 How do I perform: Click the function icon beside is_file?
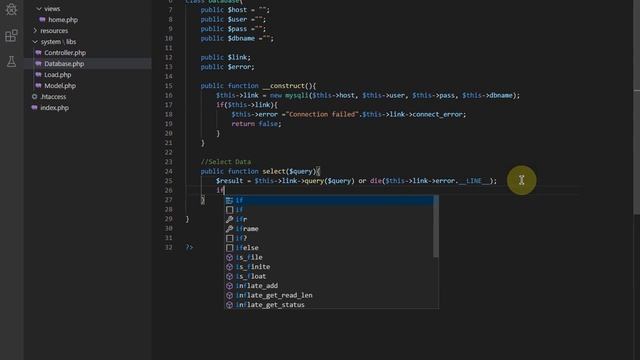229,257
